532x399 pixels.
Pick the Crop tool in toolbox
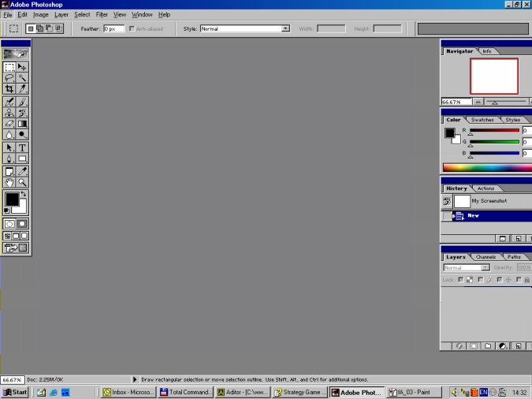[9, 89]
